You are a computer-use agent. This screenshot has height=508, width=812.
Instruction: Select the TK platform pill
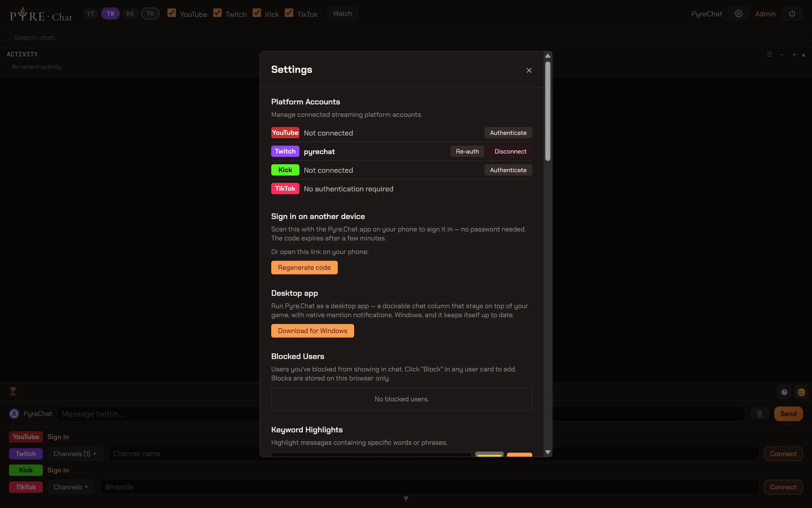point(150,14)
